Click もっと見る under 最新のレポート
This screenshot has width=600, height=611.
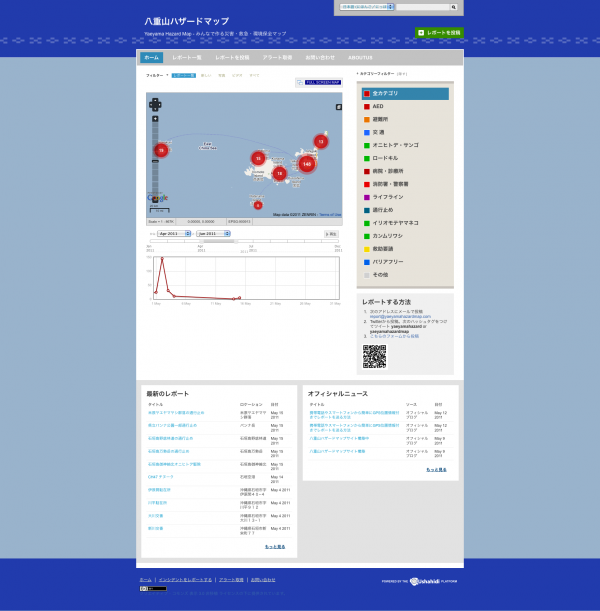275,547
